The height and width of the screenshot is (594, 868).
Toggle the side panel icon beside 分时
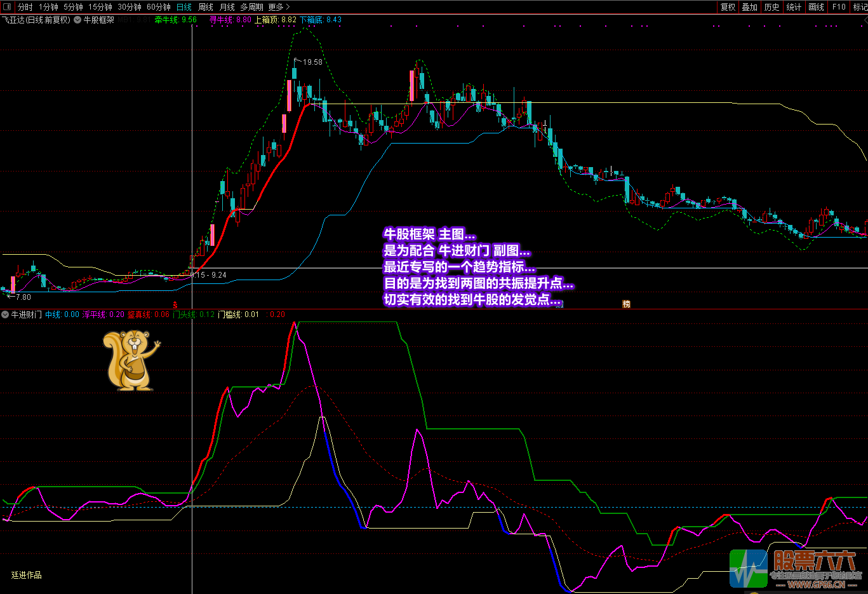7,7
